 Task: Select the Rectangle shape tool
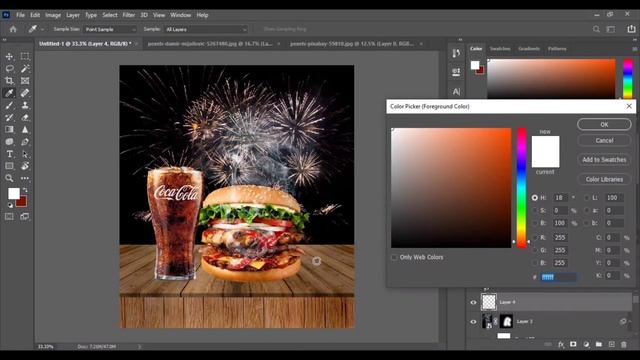point(9,166)
